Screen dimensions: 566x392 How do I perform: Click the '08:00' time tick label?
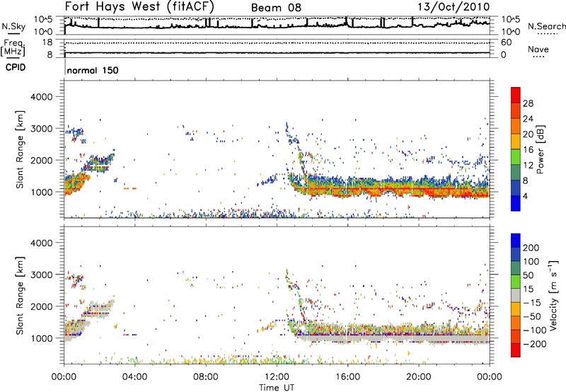click(206, 377)
